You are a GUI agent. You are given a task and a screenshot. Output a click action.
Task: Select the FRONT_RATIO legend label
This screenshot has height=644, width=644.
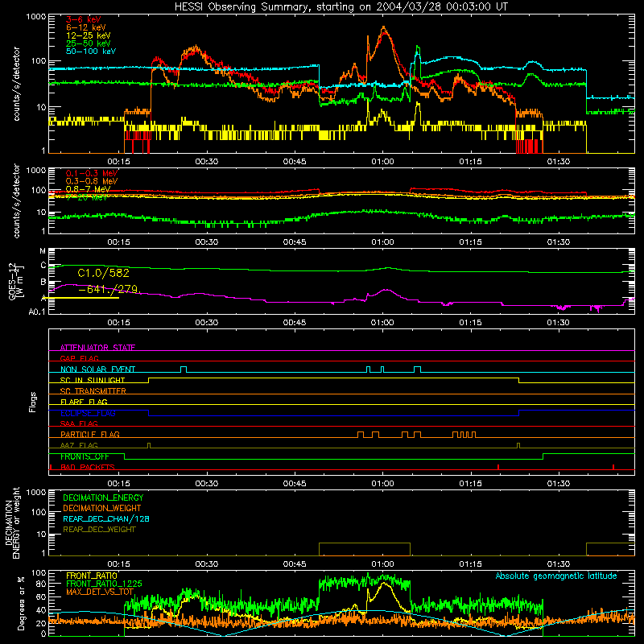(x=92, y=576)
